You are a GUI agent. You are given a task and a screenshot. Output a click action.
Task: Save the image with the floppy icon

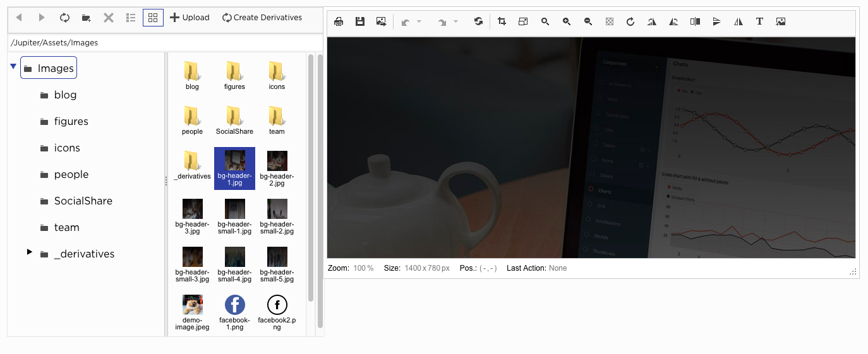tap(360, 21)
